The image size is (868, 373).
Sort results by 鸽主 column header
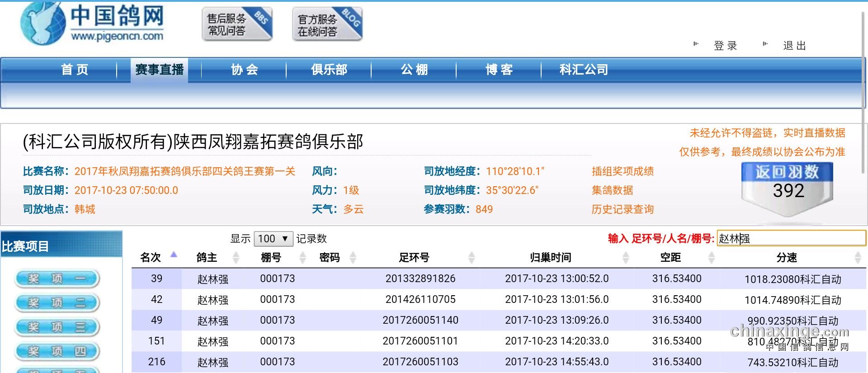coord(207,258)
